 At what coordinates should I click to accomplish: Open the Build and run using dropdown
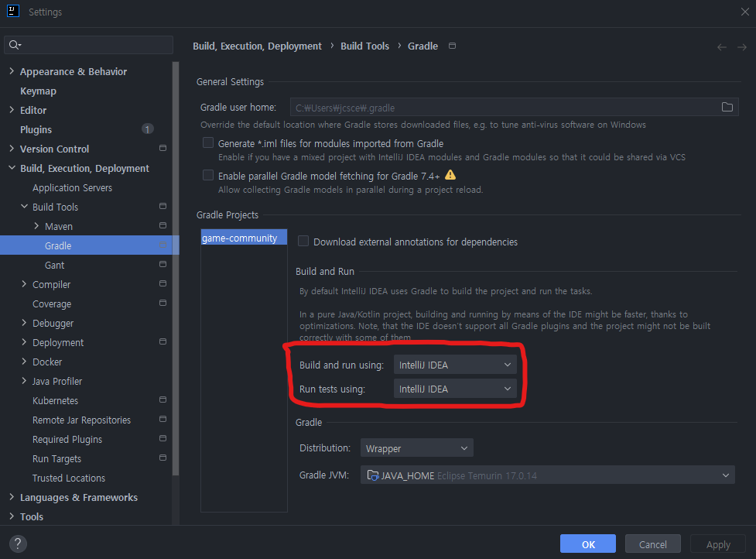pyautogui.click(x=455, y=365)
